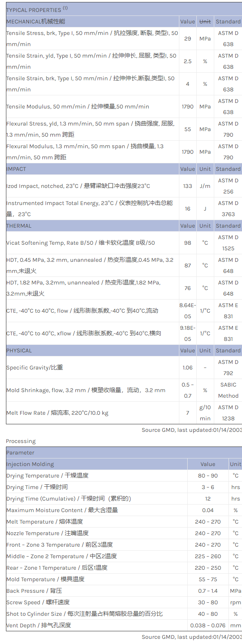Click the Processing section heading
The image size is (242, 644).
(x=21, y=441)
